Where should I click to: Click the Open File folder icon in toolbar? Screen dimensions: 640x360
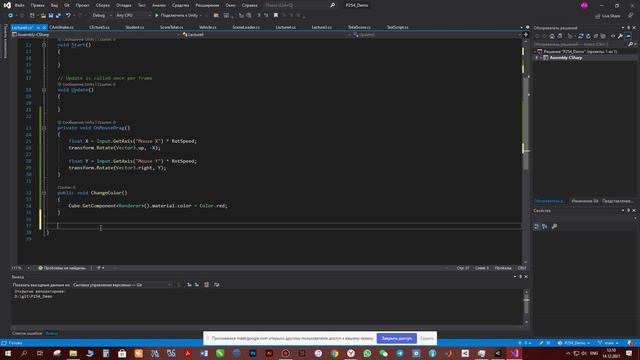click(43, 16)
